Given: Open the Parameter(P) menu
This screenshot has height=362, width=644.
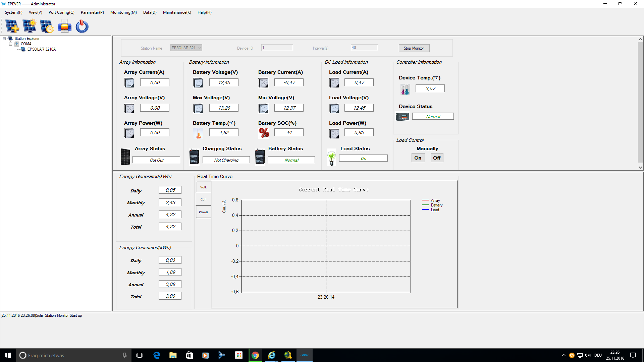Looking at the screenshot, I should pyautogui.click(x=92, y=12).
